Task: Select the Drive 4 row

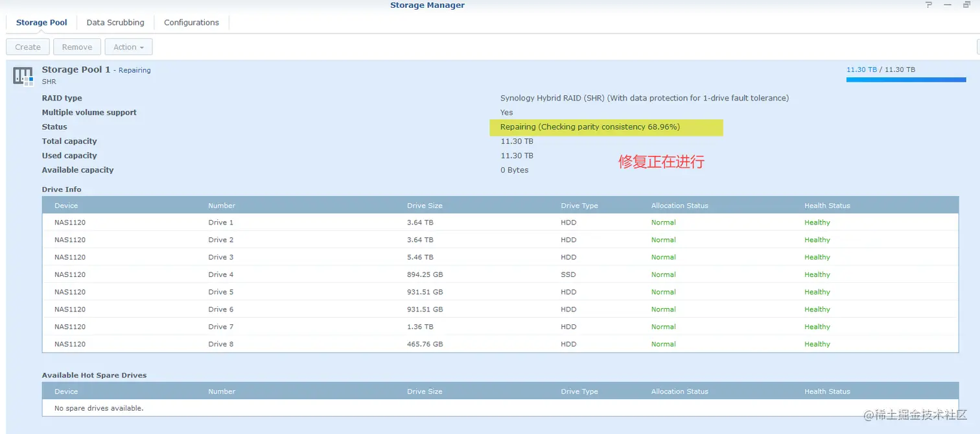Action: 500,274
